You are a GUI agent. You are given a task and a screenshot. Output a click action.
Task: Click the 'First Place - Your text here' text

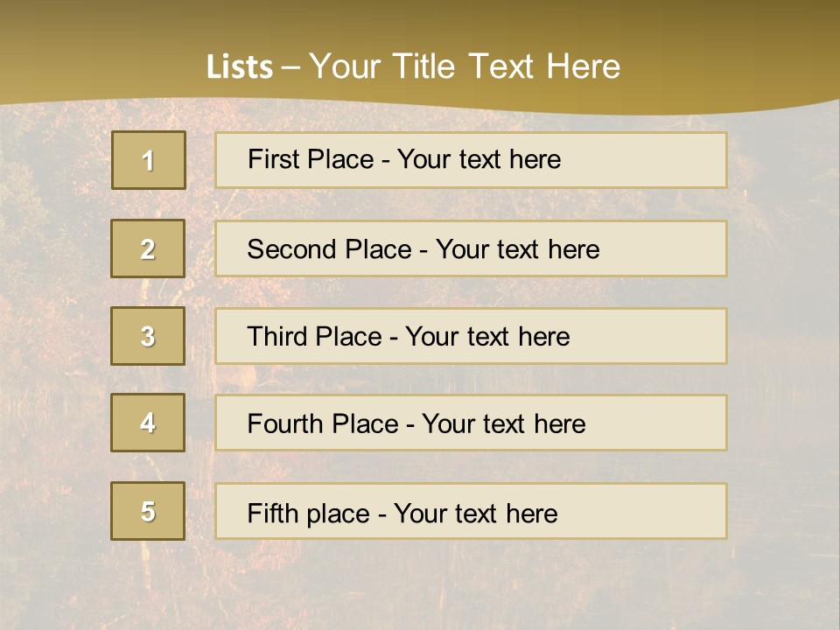(x=403, y=159)
